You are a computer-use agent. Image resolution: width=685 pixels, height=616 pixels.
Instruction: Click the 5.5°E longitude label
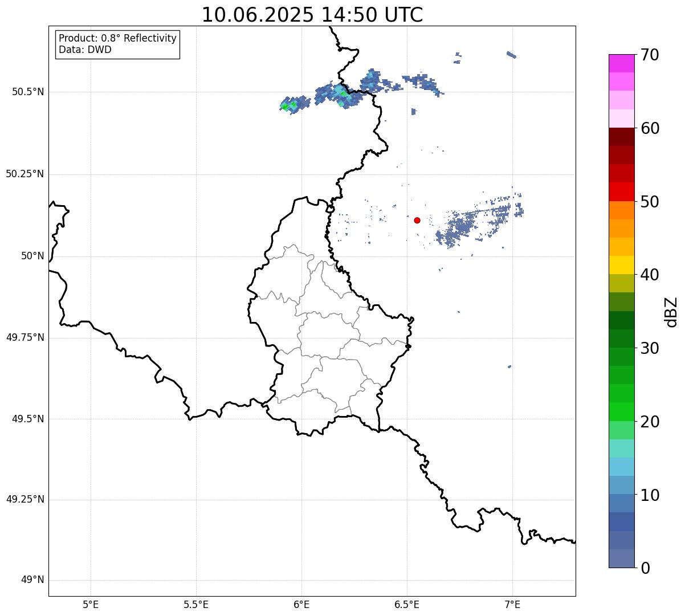click(196, 604)
